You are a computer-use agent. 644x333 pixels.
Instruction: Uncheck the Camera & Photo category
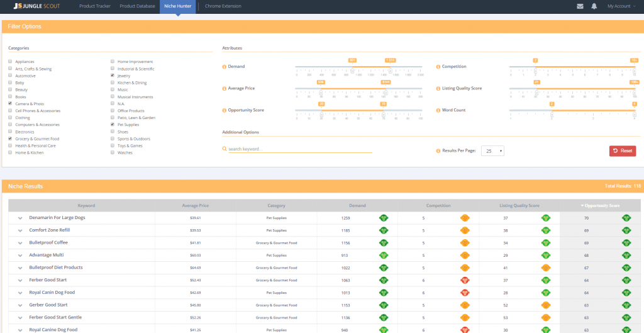[x=10, y=104]
